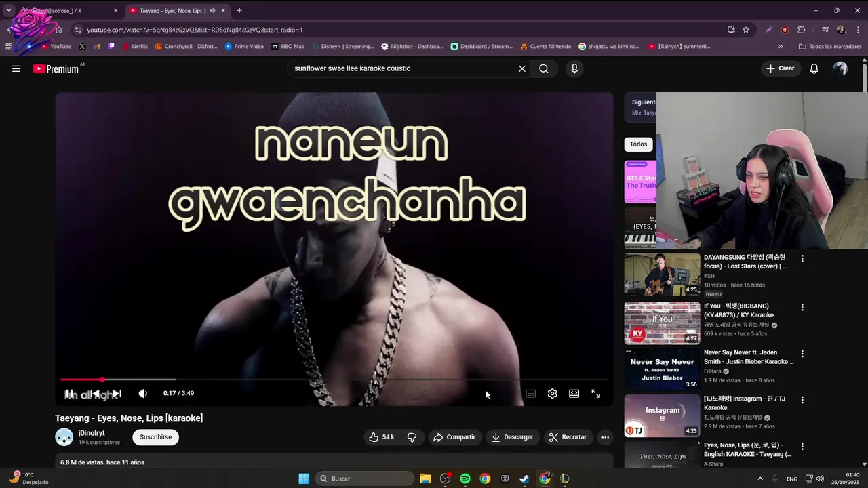Open the YouTube bookmark
The height and width of the screenshot is (488, 868).
point(56,47)
